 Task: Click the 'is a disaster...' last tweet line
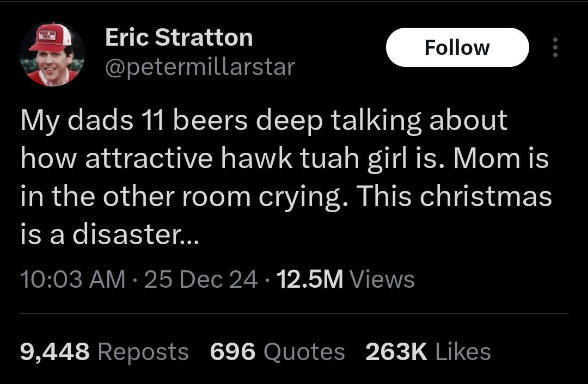(x=109, y=235)
